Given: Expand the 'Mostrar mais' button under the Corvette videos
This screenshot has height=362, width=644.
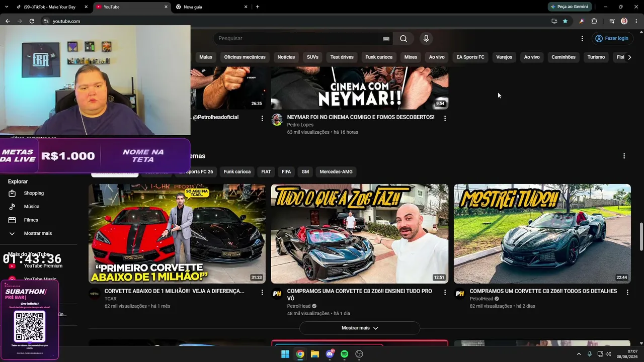Looking at the screenshot, I should 360,328.
